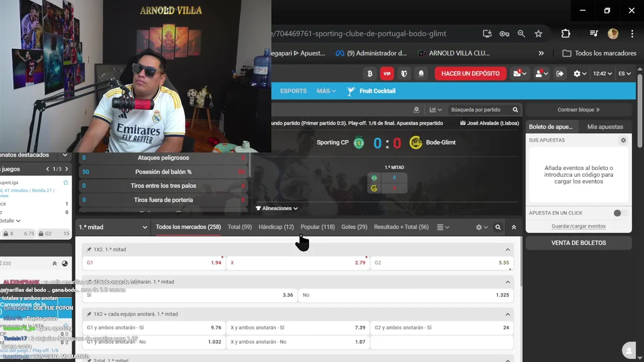Click the shield icon next to VIP
This screenshot has width=644, height=362.
pyautogui.click(x=404, y=73)
